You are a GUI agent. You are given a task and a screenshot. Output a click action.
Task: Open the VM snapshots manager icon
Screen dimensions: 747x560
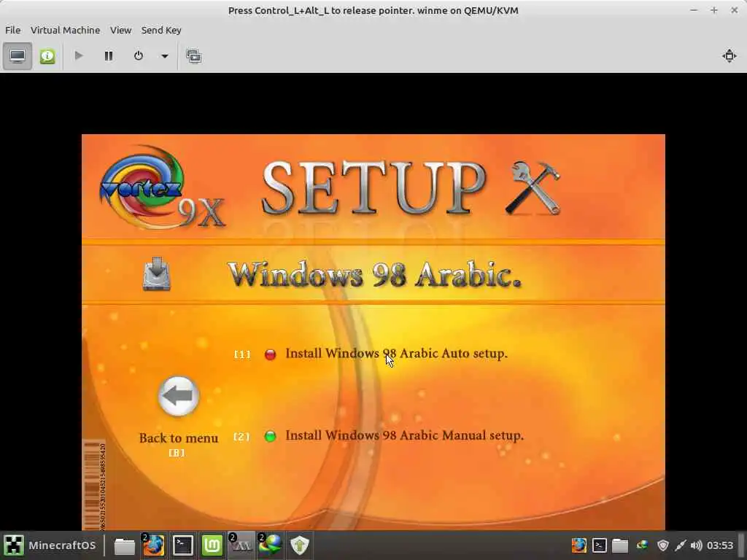pyautogui.click(x=193, y=56)
